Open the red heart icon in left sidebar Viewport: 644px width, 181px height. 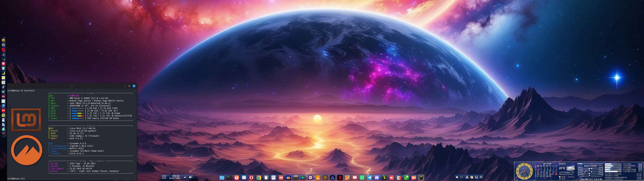[x=3, y=64]
